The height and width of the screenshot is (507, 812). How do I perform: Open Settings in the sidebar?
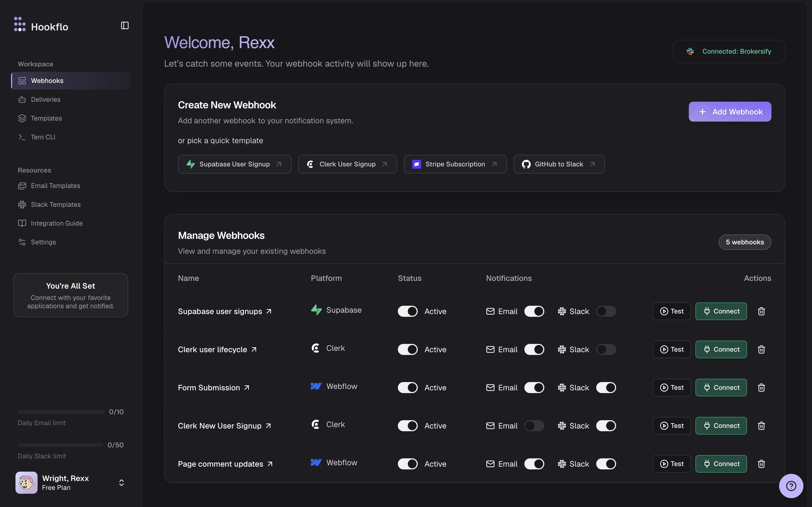pos(71,242)
